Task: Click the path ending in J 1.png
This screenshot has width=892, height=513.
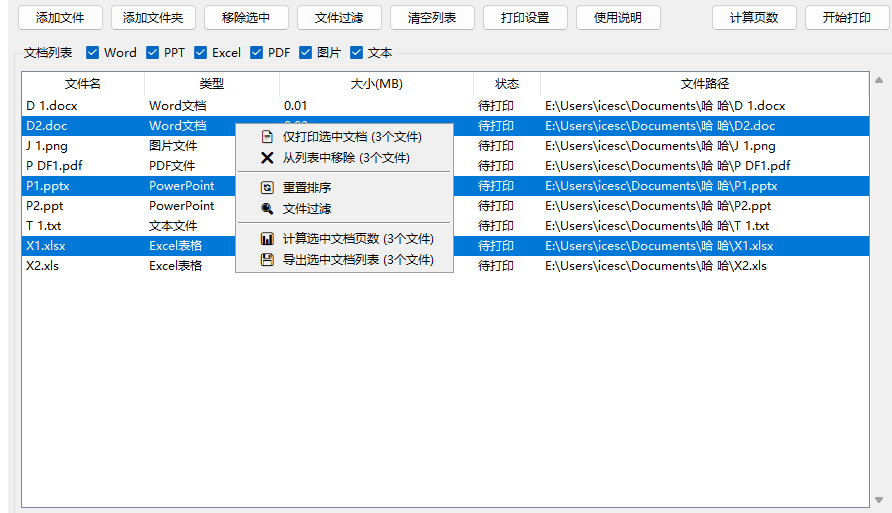Action: [x=660, y=146]
